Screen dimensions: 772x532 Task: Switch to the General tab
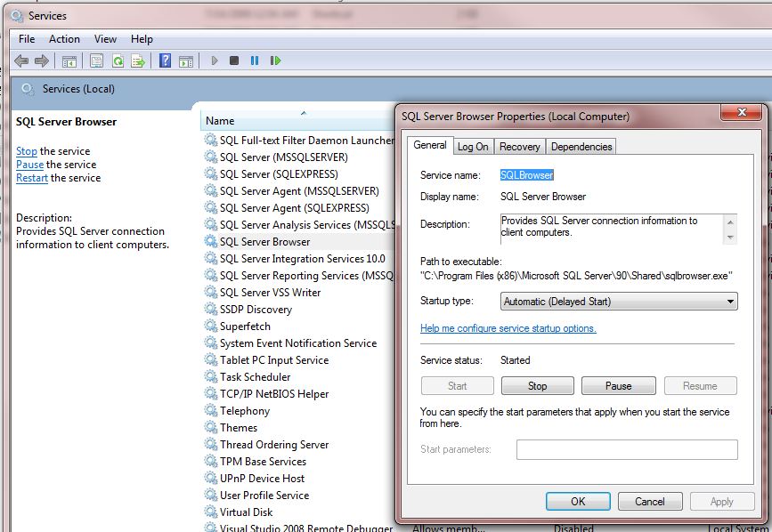click(430, 145)
